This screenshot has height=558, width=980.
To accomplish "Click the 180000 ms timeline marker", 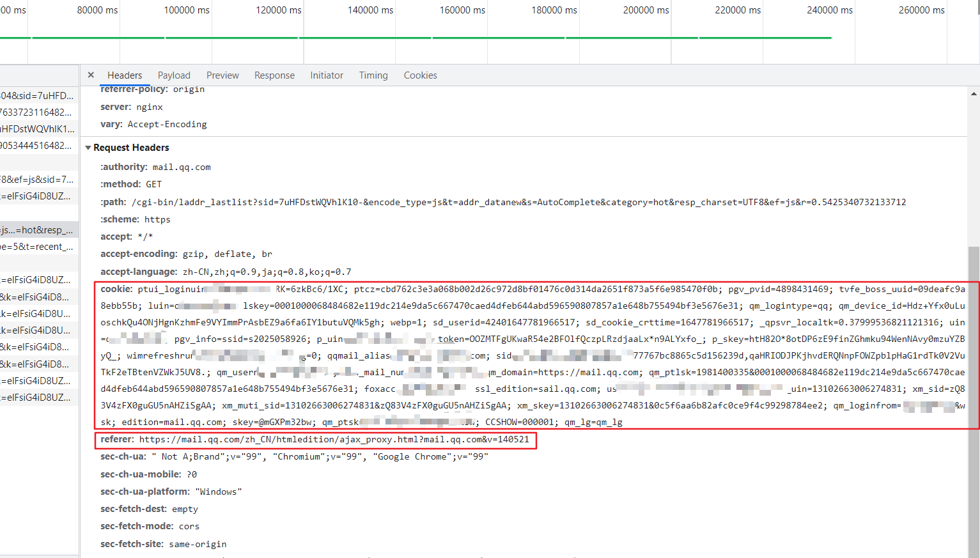I will click(x=554, y=10).
